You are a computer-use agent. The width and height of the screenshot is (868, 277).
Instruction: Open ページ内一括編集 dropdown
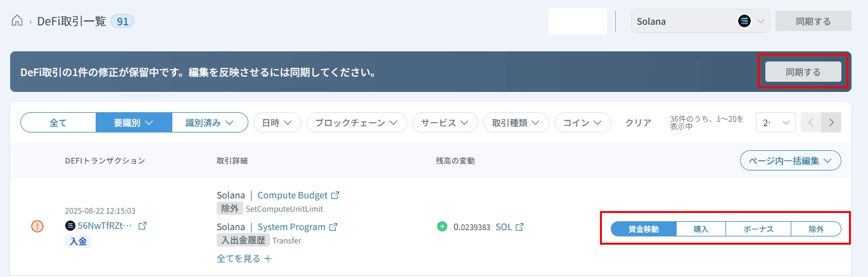(x=791, y=160)
